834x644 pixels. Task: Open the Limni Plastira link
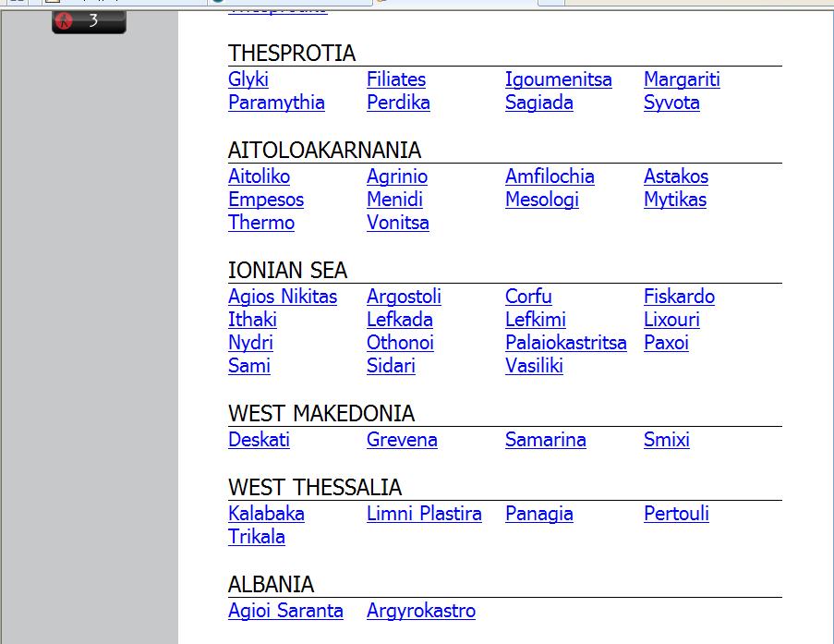tap(424, 514)
